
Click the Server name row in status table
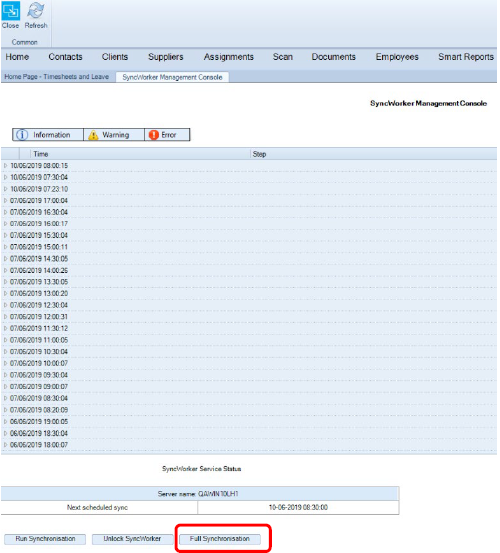[200, 494]
